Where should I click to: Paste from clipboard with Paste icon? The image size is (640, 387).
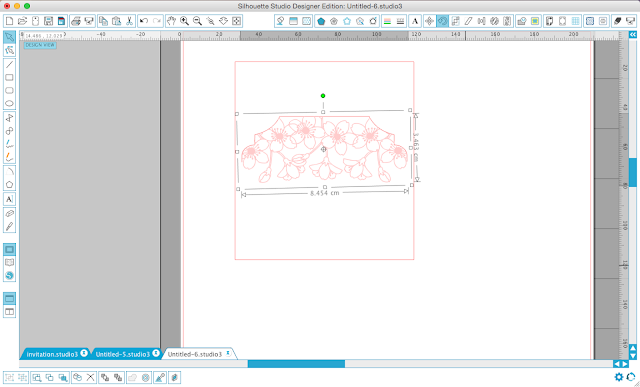[117, 21]
